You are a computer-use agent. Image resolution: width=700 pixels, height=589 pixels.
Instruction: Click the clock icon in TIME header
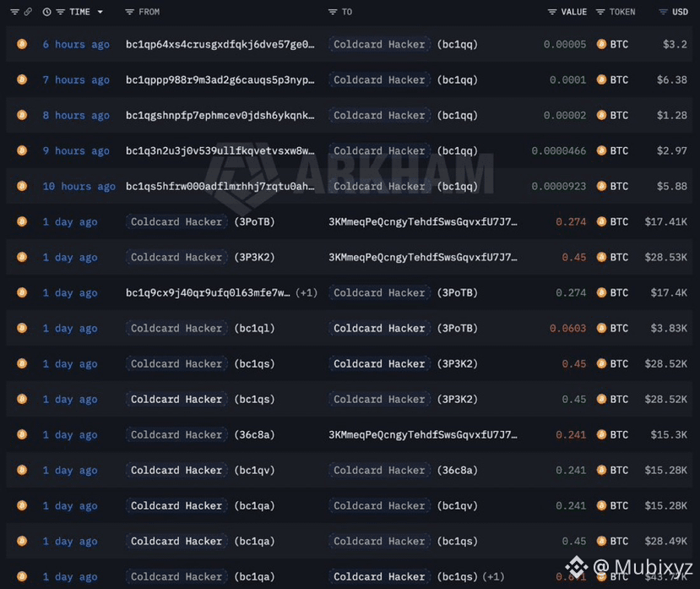(46, 12)
